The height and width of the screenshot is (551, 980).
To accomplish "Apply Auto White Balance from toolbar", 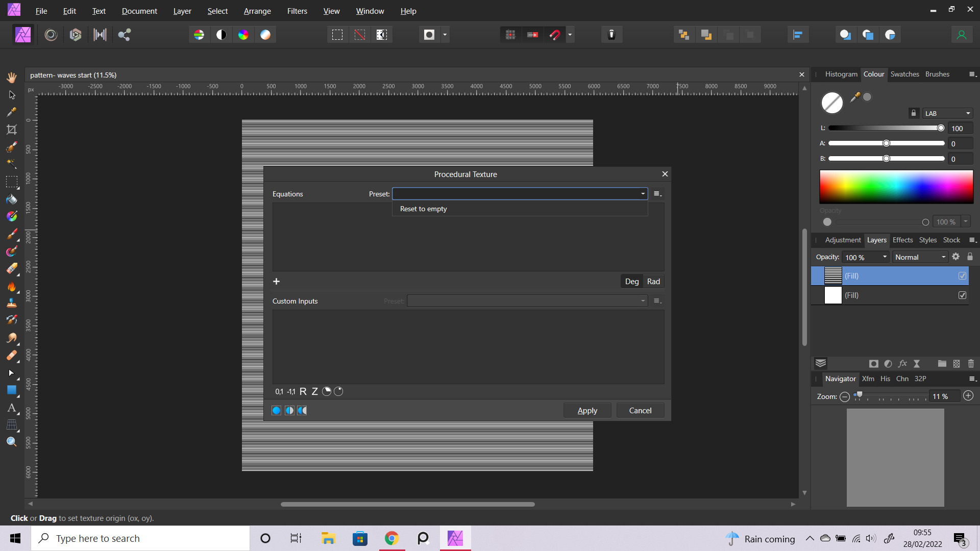I will 265,35.
